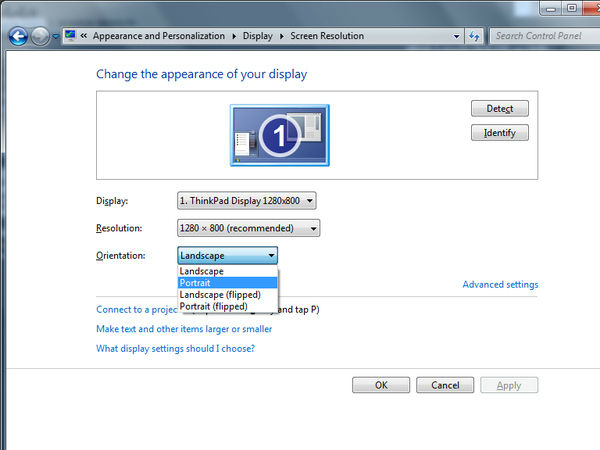Click the Identify button
This screenshot has width=600, height=450.
coord(499,133)
